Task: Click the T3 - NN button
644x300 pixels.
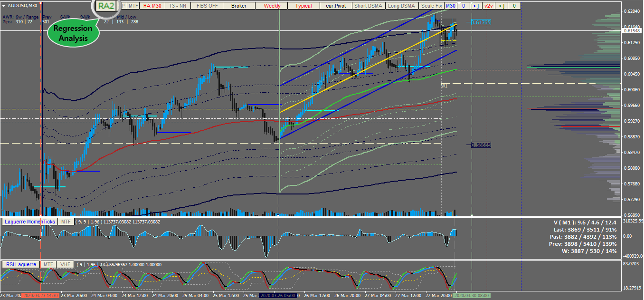Action: point(177,6)
